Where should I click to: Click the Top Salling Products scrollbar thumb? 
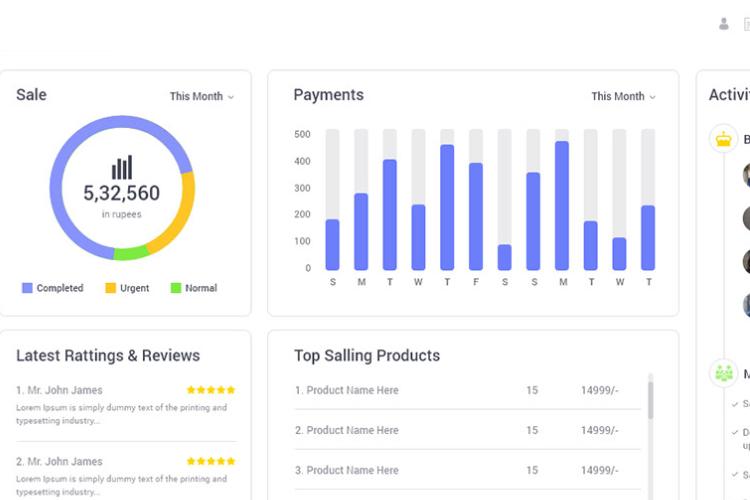click(x=651, y=400)
